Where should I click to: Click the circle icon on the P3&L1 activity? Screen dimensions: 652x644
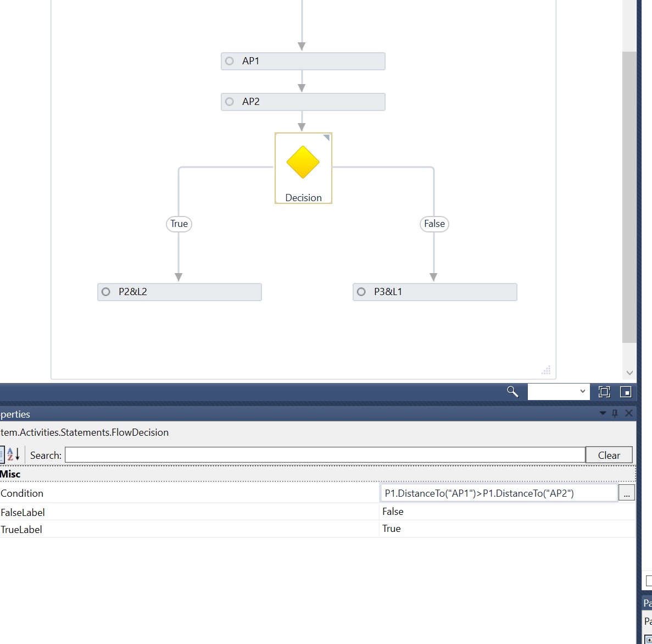tap(361, 292)
